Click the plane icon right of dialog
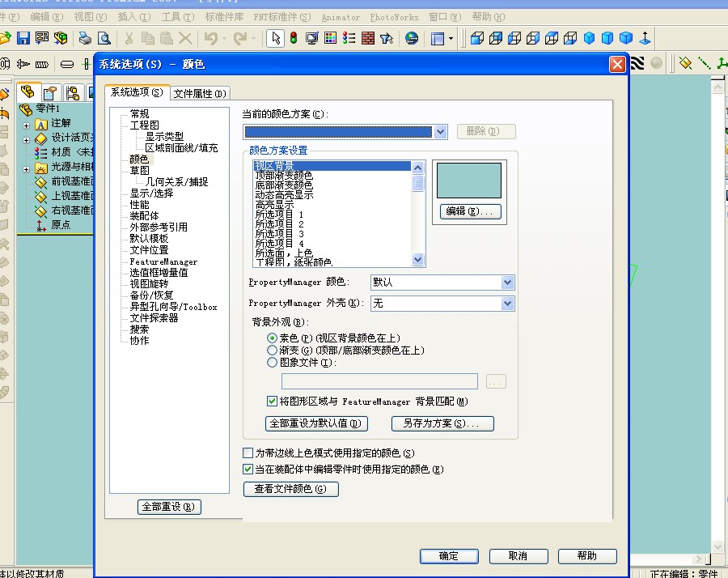Image resolution: width=728 pixels, height=578 pixels. click(x=685, y=63)
